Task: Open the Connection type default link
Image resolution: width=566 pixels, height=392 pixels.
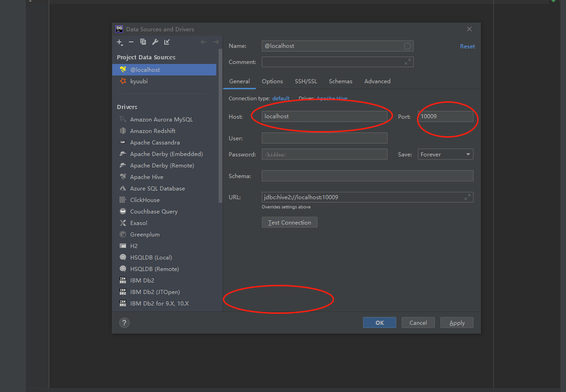Action: 281,98
